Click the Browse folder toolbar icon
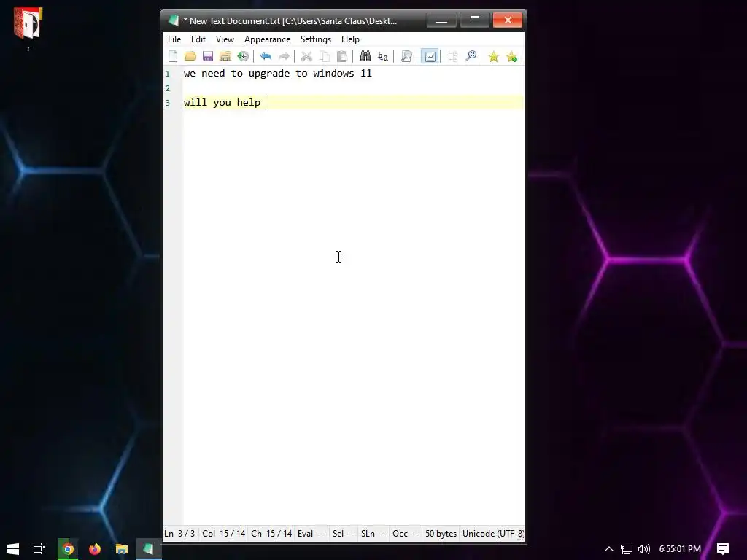 tap(225, 56)
